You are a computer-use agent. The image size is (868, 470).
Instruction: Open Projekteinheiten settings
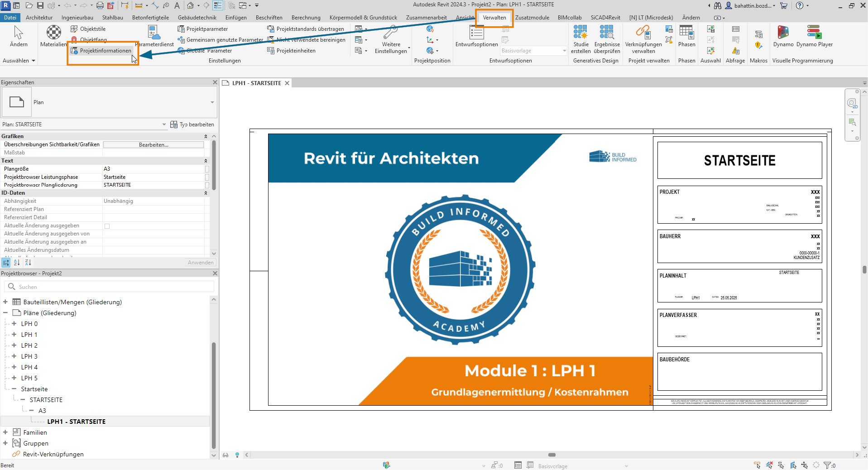pyautogui.click(x=292, y=51)
